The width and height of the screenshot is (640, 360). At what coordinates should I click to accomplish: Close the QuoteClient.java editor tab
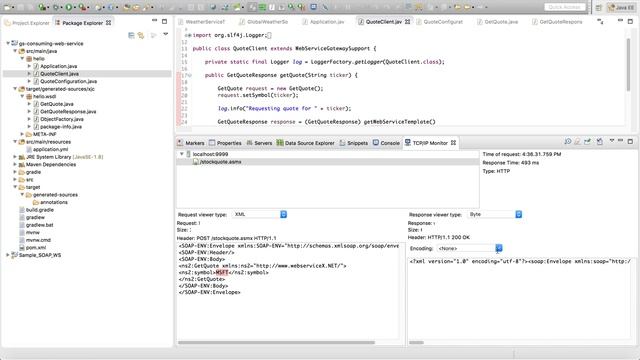(407, 22)
